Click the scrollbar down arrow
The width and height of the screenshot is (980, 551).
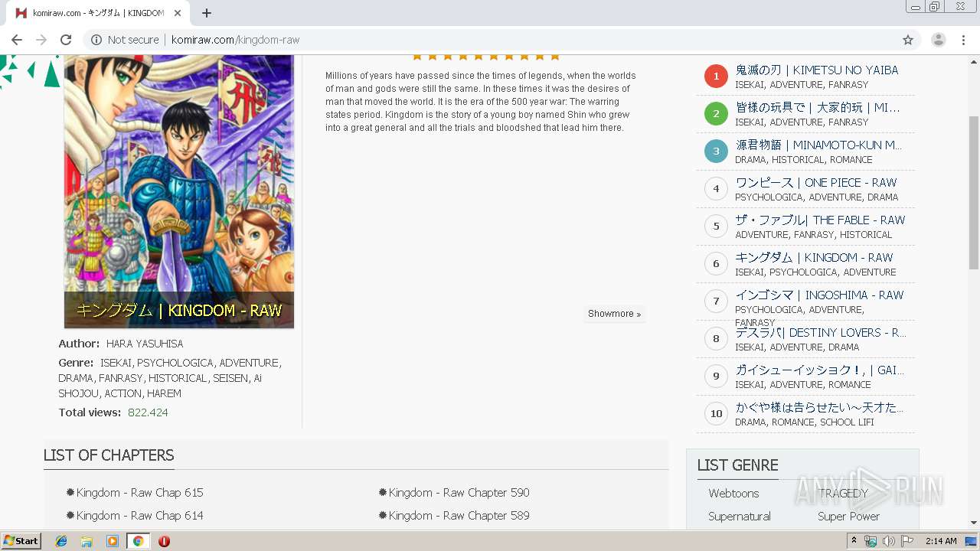(974, 523)
